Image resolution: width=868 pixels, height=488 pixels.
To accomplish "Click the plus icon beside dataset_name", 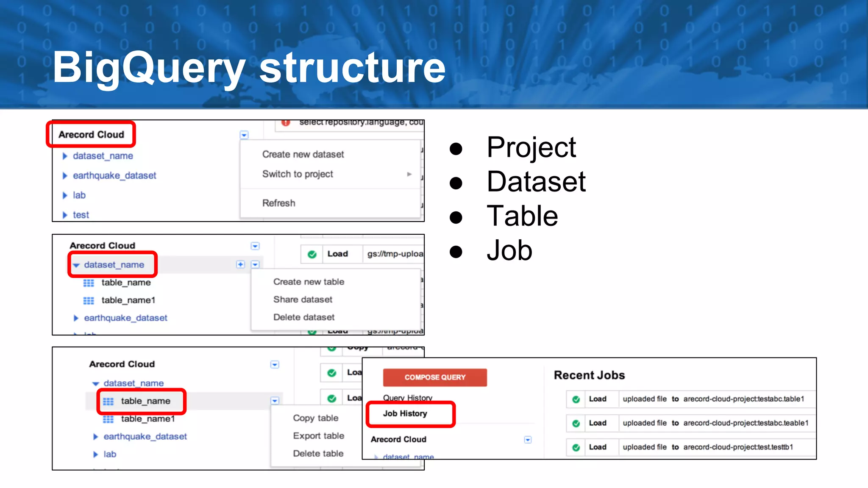I will (x=240, y=264).
